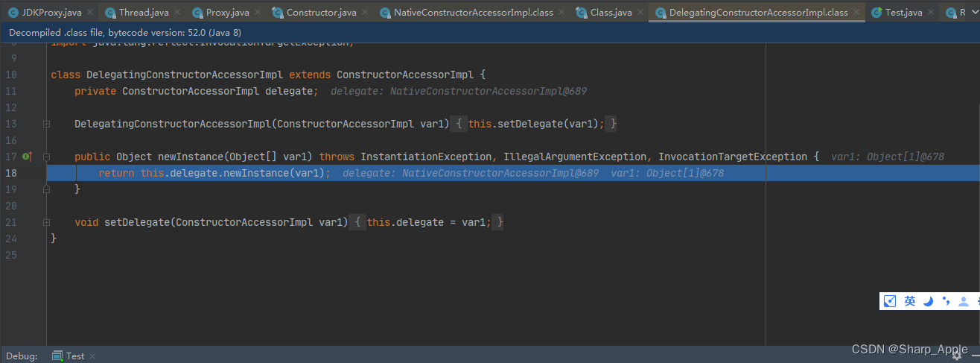Viewport: 980px width, 363px height.
Task: Click the JDKProxy.java file type icon
Action: point(13,13)
